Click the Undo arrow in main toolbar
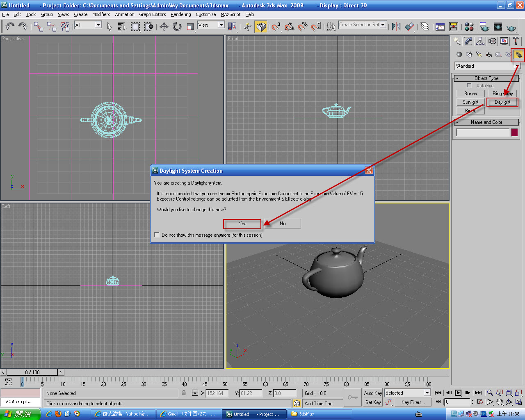525x420 pixels. [x=10, y=27]
